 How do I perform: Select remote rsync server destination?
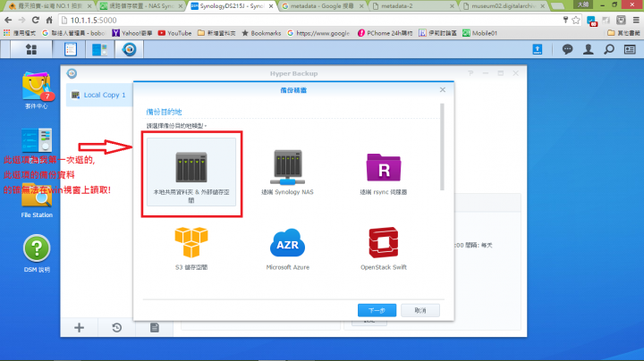point(383,172)
